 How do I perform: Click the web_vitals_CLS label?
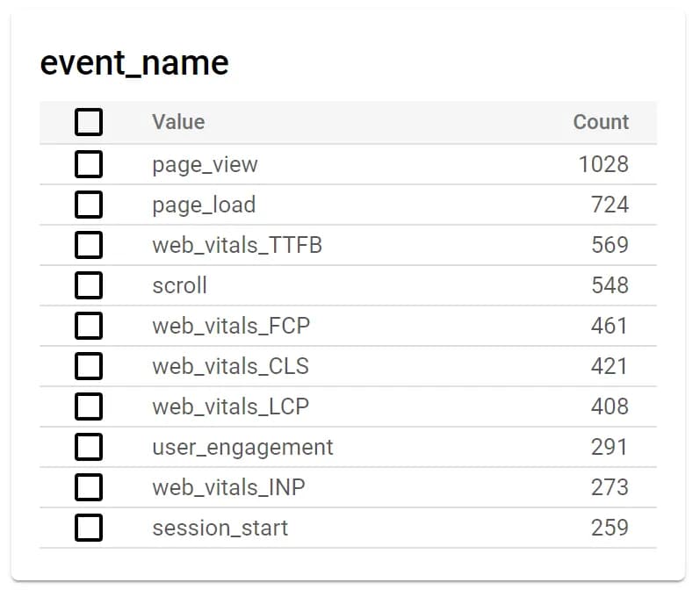tap(230, 366)
